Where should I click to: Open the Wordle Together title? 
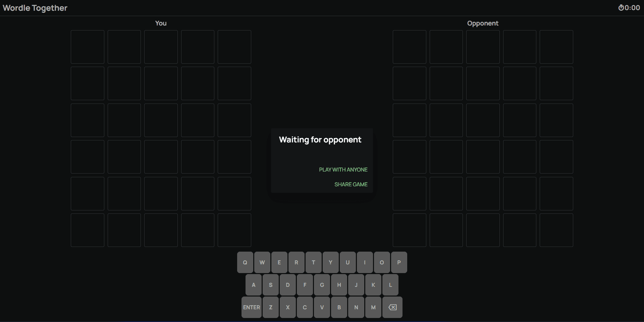tap(35, 8)
